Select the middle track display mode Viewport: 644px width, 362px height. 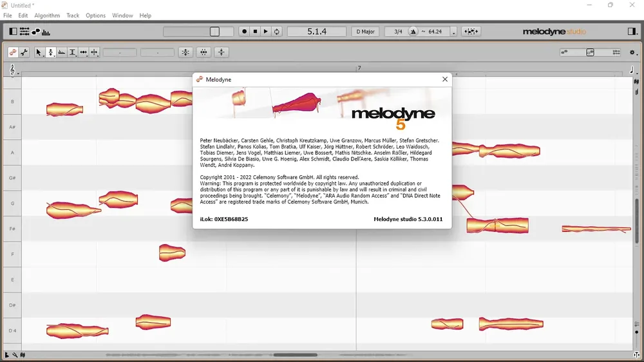590,52
